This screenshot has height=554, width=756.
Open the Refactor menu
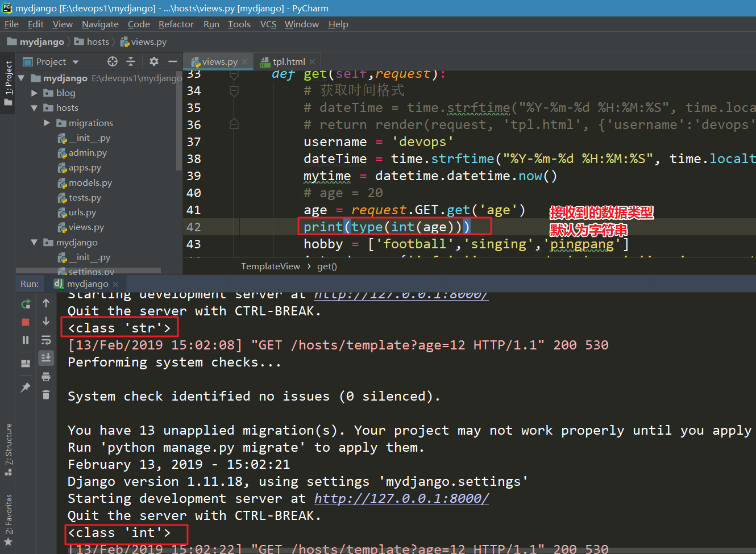pyautogui.click(x=176, y=24)
